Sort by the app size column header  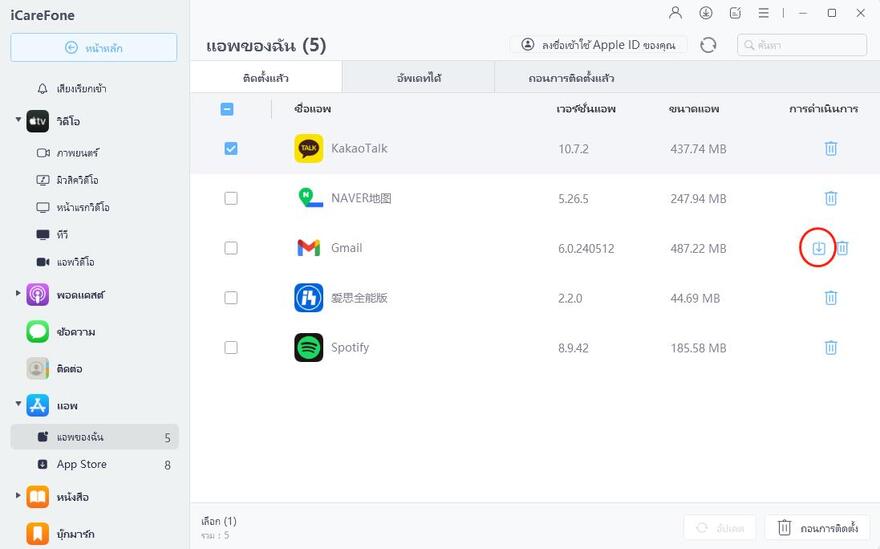click(694, 109)
